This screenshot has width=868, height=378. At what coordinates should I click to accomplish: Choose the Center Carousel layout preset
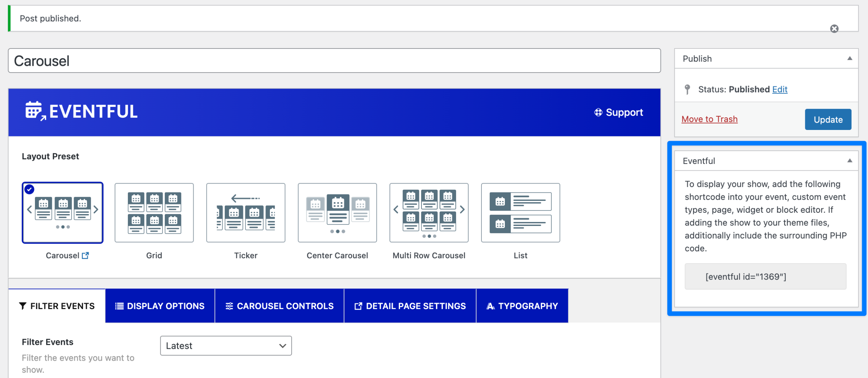[x=337, y=213]
